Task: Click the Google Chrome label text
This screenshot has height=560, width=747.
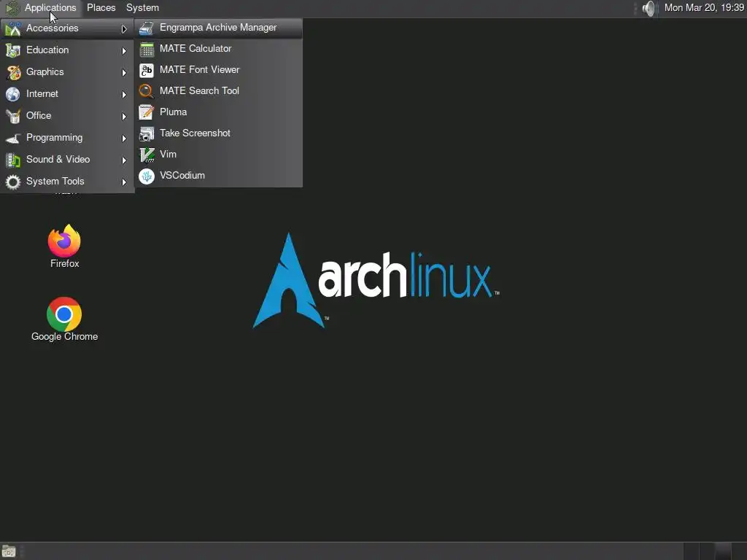Action: (x=65, y=336)
